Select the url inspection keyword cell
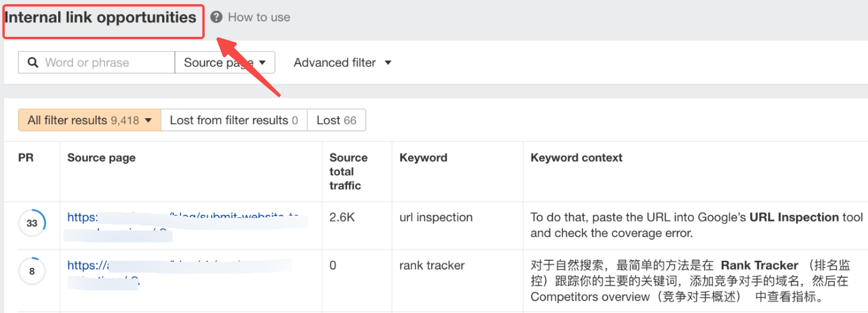This screenshot has width=868, height=313. pos(436,217)
